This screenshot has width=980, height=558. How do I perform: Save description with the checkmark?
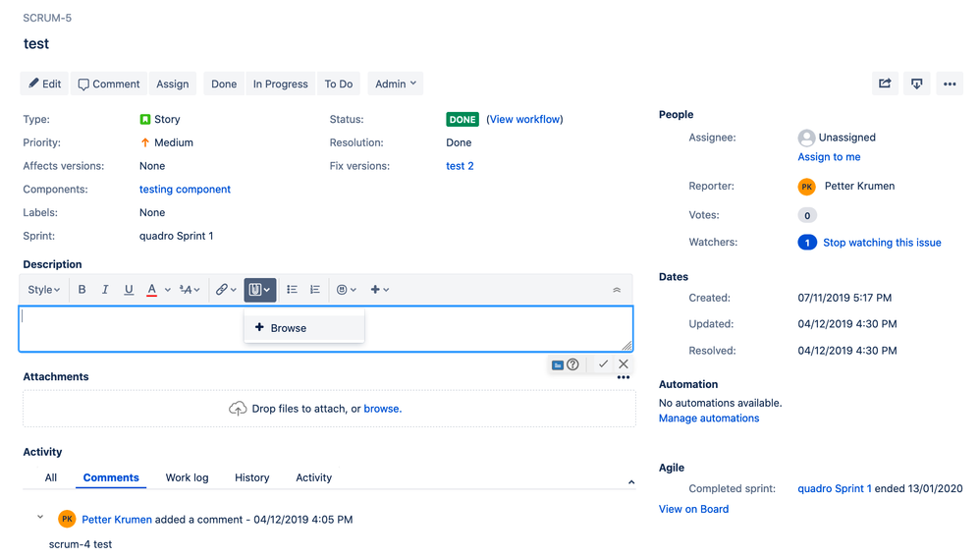(x=603, y=364)
